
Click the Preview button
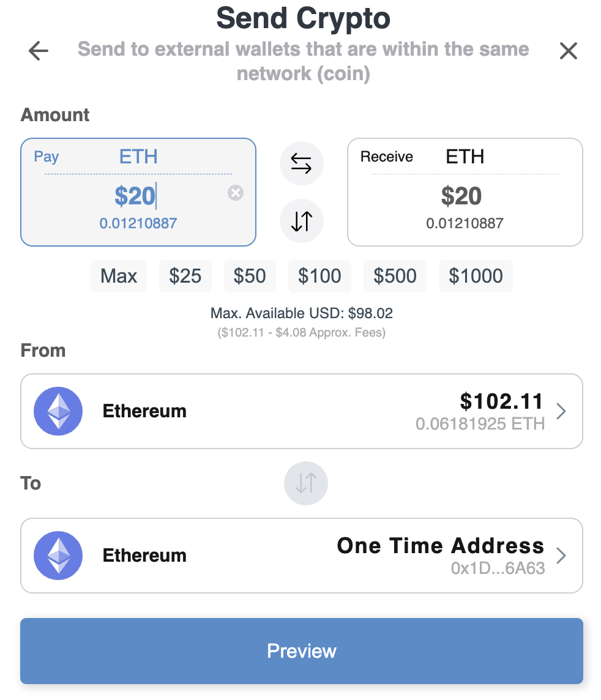point(301,651)
